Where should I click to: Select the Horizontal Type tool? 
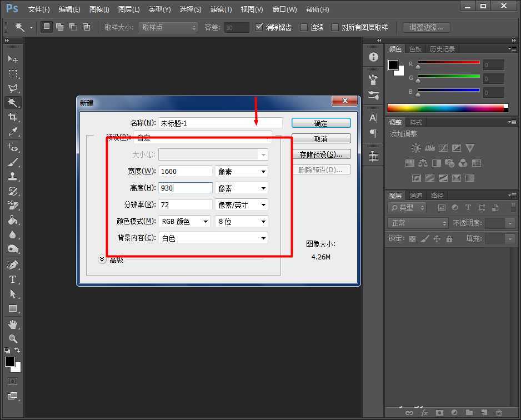point(13,279)
